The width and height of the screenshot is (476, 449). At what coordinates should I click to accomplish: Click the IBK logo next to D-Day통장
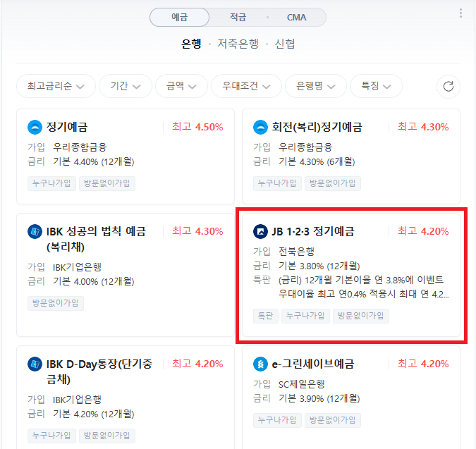click(x=35, y=364)
